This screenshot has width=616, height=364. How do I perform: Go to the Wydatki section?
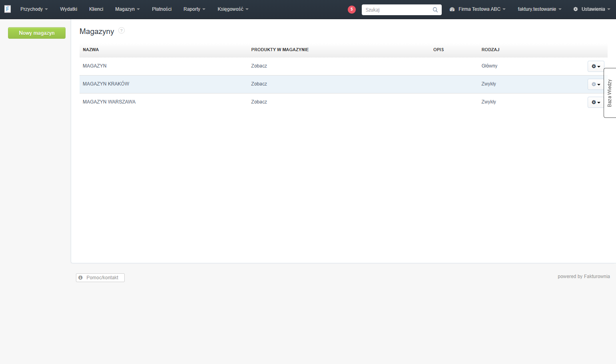[69, 9]
